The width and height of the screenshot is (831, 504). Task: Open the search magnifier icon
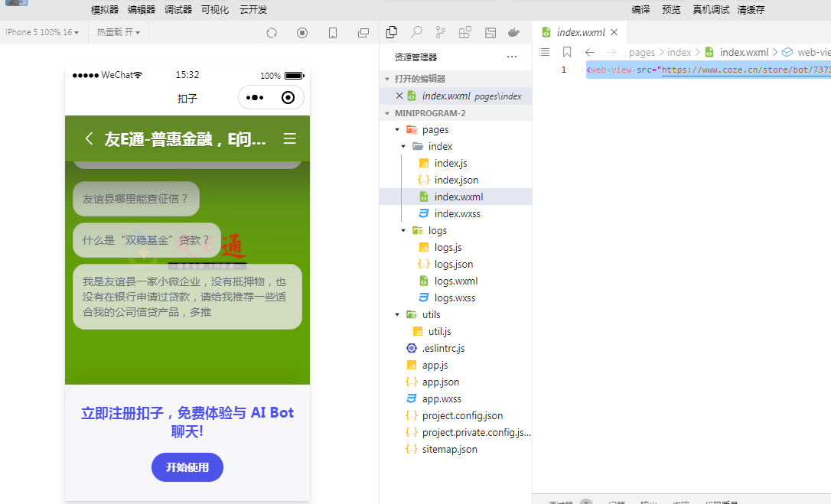pyautogui.click(x=416, y=32)
